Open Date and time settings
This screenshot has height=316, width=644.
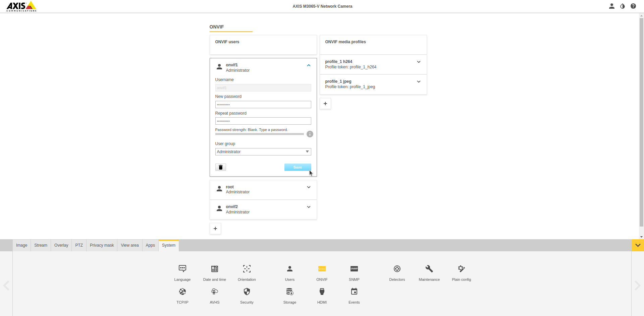coord(214,269)
